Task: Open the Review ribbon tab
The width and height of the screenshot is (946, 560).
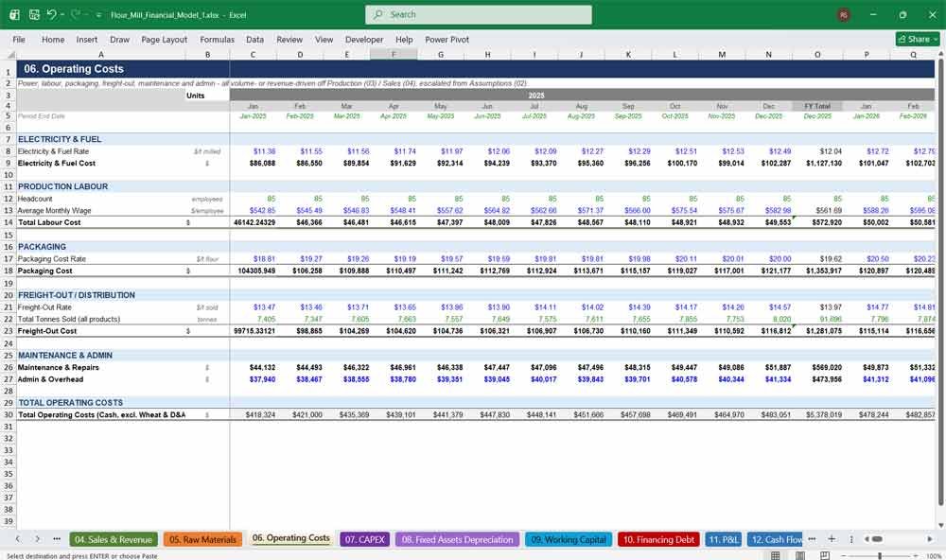Action: (x=289, y=39)
